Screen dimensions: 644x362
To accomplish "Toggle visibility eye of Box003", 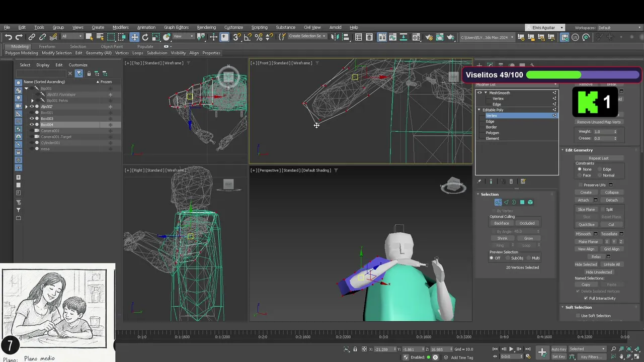I will click(x=32, y=119).
